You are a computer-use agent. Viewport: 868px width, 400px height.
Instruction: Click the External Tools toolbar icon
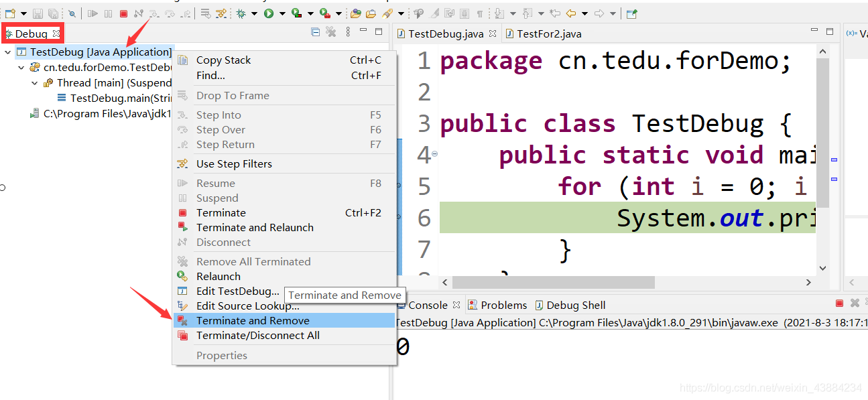[324, 13]
